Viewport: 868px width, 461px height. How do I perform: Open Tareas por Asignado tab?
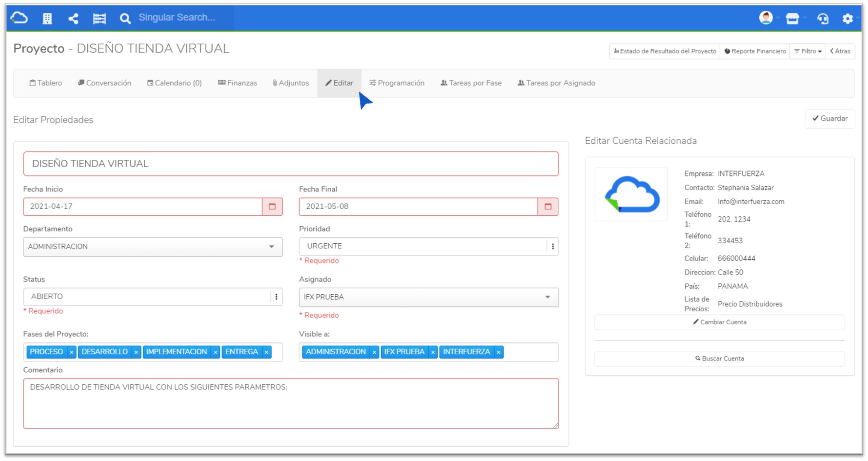pyautogui.click(x=556, y=83)
